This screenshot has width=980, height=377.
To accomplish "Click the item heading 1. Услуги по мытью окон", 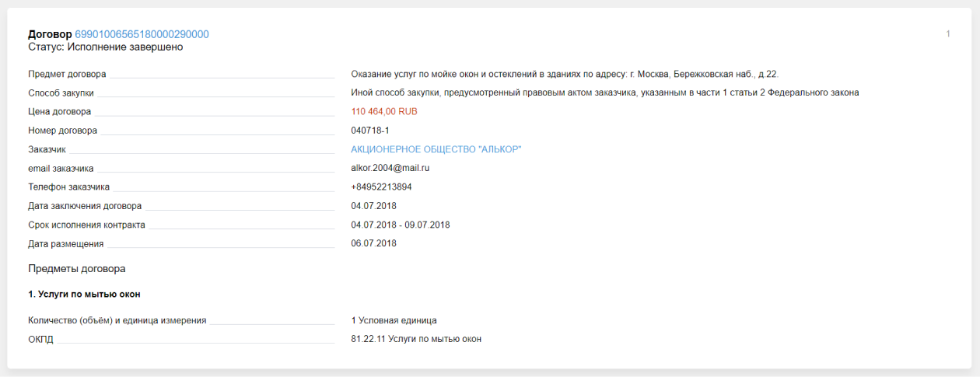I will click(x=84, y=295).
